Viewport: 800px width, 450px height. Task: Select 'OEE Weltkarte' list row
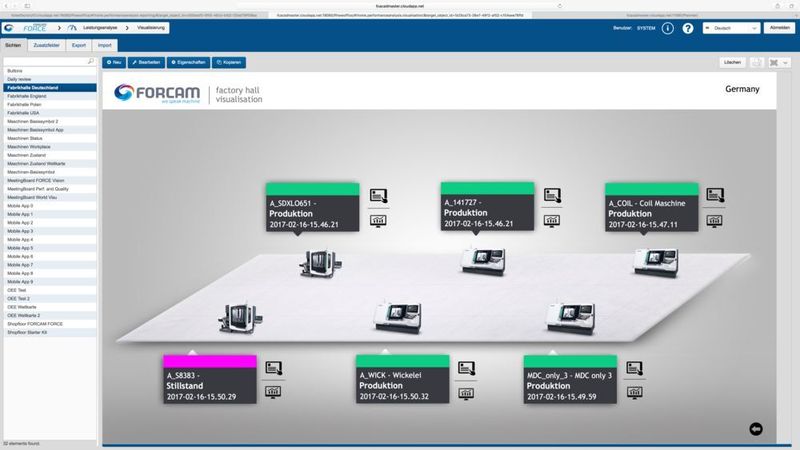pyautogui.click(x=50, y=307)
